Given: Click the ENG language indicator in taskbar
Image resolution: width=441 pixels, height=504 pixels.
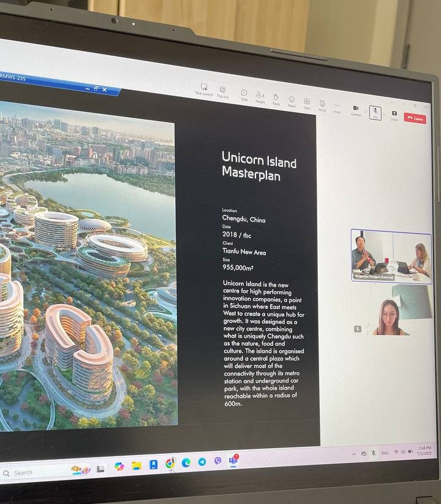Looking at the screenshot, I should point(385,452).
